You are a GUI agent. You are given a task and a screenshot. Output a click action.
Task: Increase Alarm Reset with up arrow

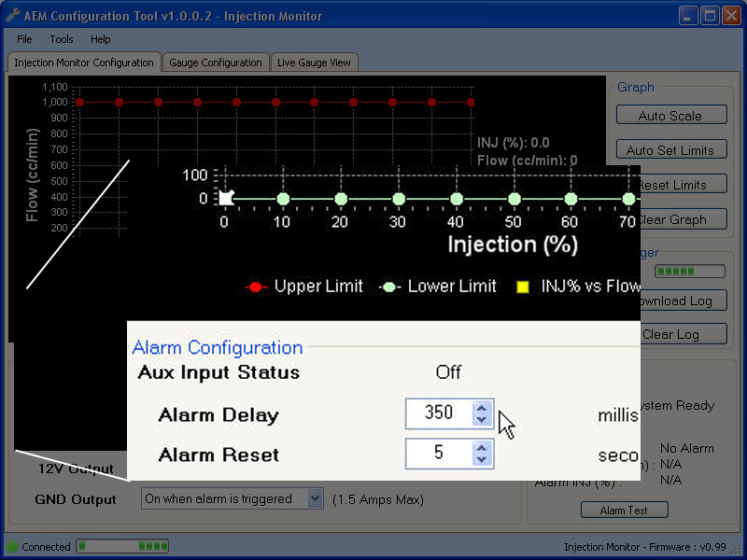click(482, 448)
